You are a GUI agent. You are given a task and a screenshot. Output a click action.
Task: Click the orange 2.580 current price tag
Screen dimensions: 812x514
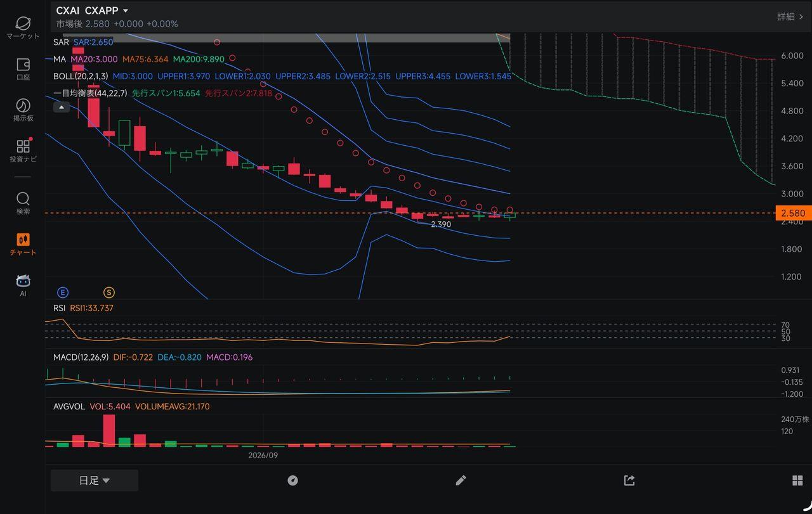[793, 213]
